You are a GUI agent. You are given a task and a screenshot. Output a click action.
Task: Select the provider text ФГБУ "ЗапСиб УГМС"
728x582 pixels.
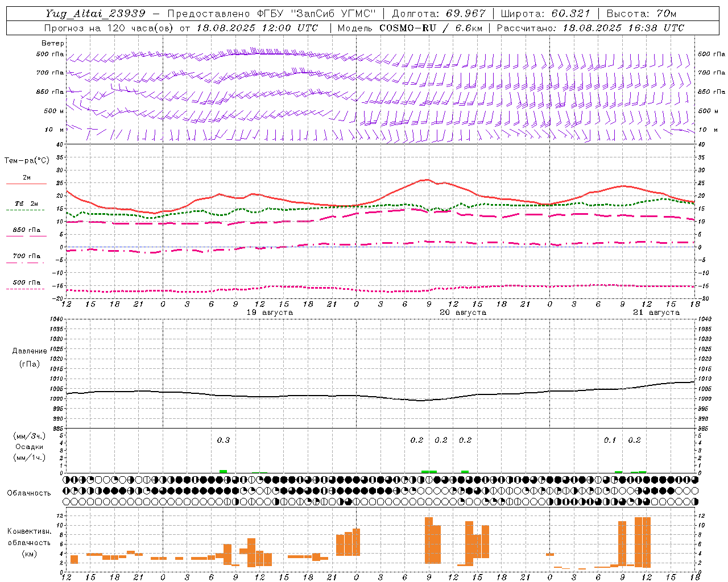point(317,14)
